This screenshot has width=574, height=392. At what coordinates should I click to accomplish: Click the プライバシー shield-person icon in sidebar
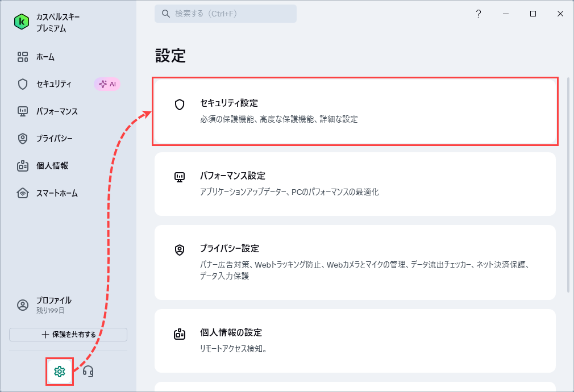(x=23, y=139)
